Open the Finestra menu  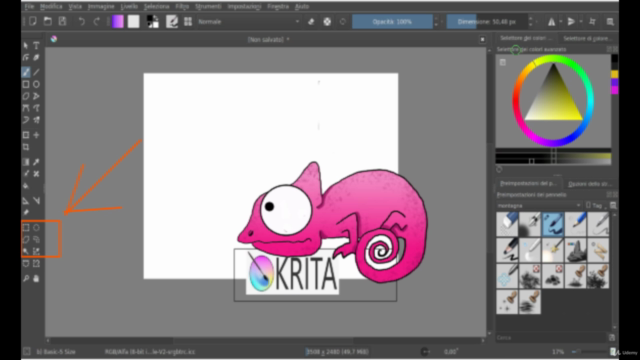(278, 7)
